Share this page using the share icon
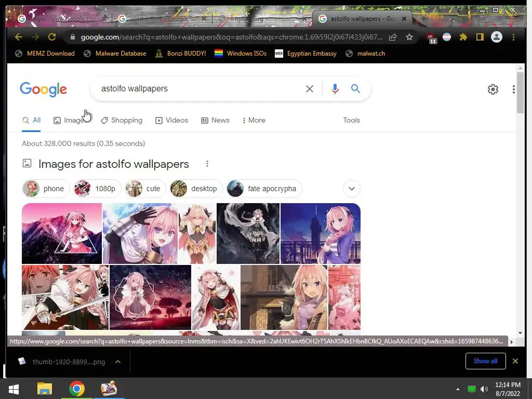The image size is (532, 399). coord(393,37)
